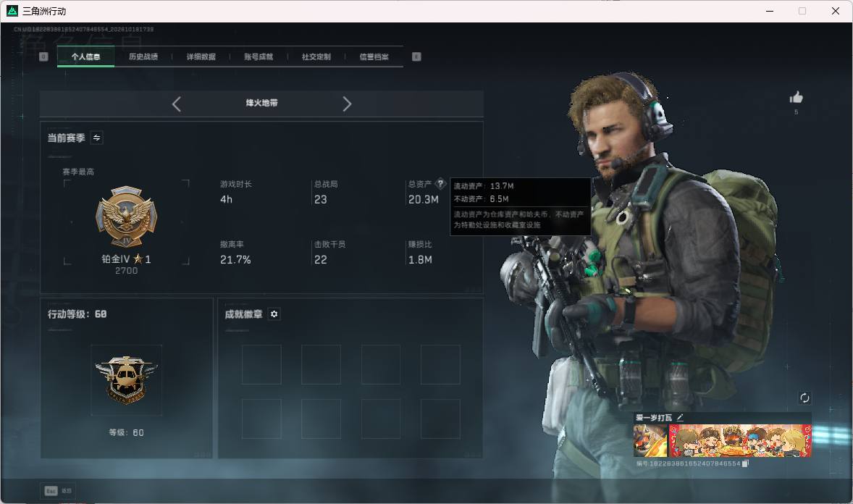Image resolution: width=853 pixels, height=504 pixels.
Task: Go to the 信誉档案 tab
Action: tap(374, 56)
